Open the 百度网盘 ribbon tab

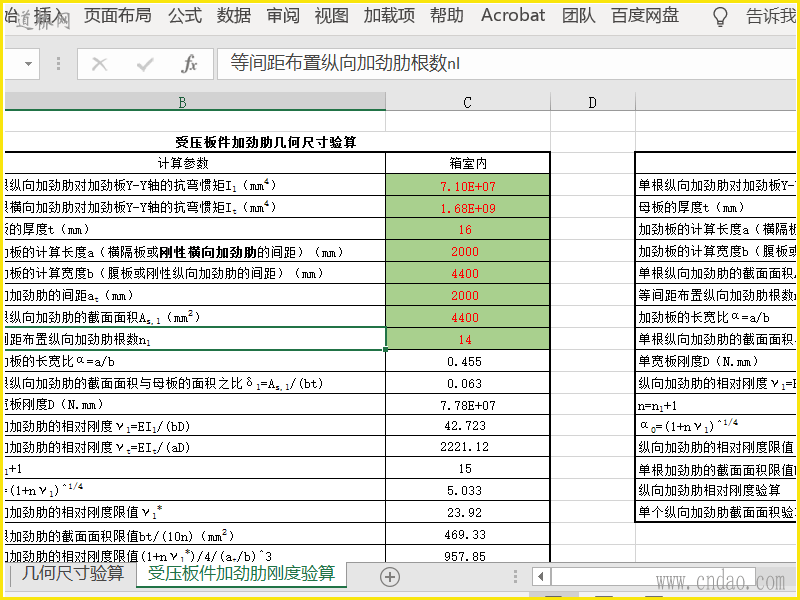coord(645,16)
